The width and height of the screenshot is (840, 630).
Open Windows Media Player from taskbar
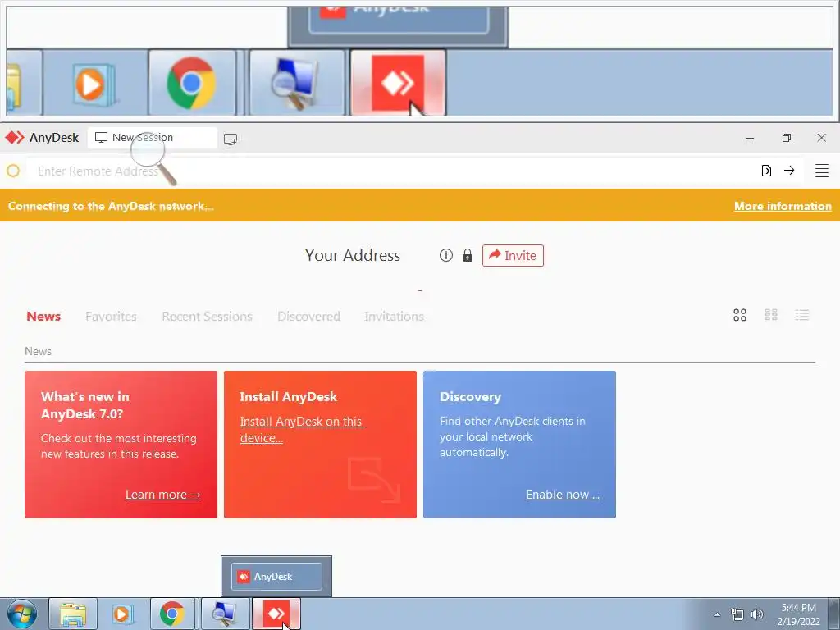coord(123,614)
